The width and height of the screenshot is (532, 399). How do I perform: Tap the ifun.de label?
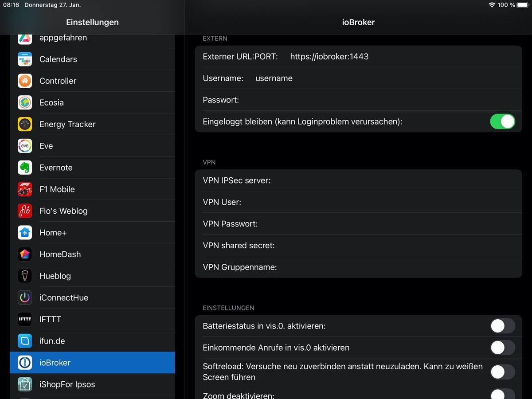point(52,341)
